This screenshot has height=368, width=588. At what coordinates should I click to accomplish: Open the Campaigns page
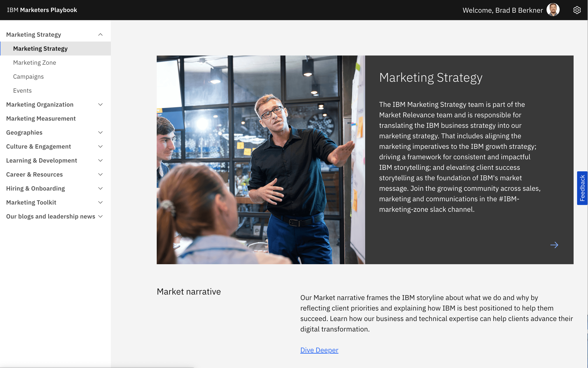coord(28,76)
